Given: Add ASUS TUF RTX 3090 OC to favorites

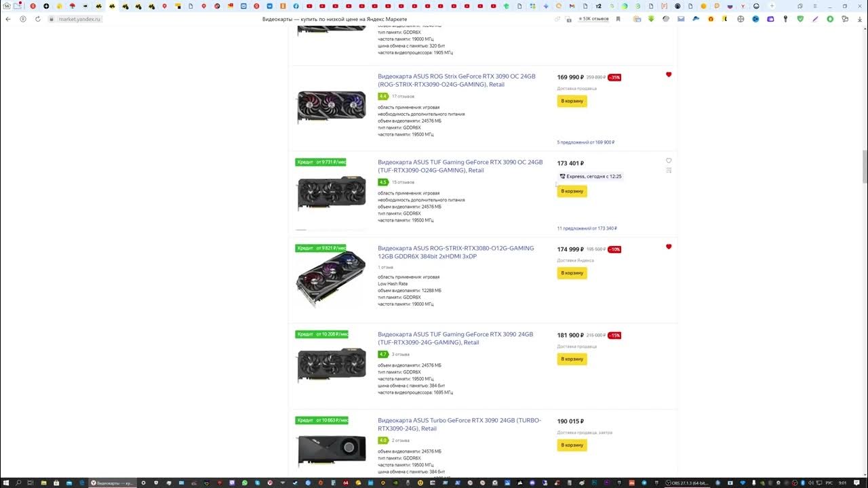Looking at the screenshot, I should [x=669, y=161].
